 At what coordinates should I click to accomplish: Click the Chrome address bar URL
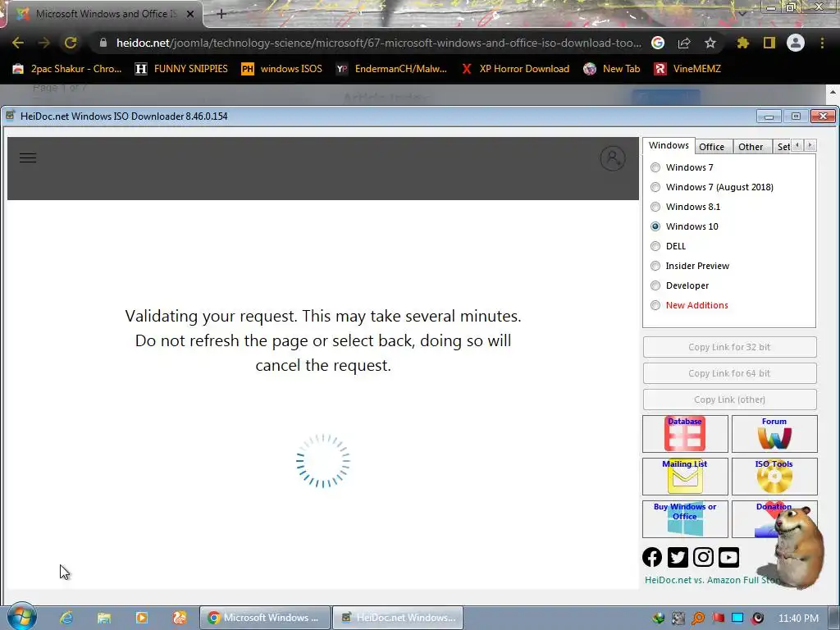click(378, 43)
